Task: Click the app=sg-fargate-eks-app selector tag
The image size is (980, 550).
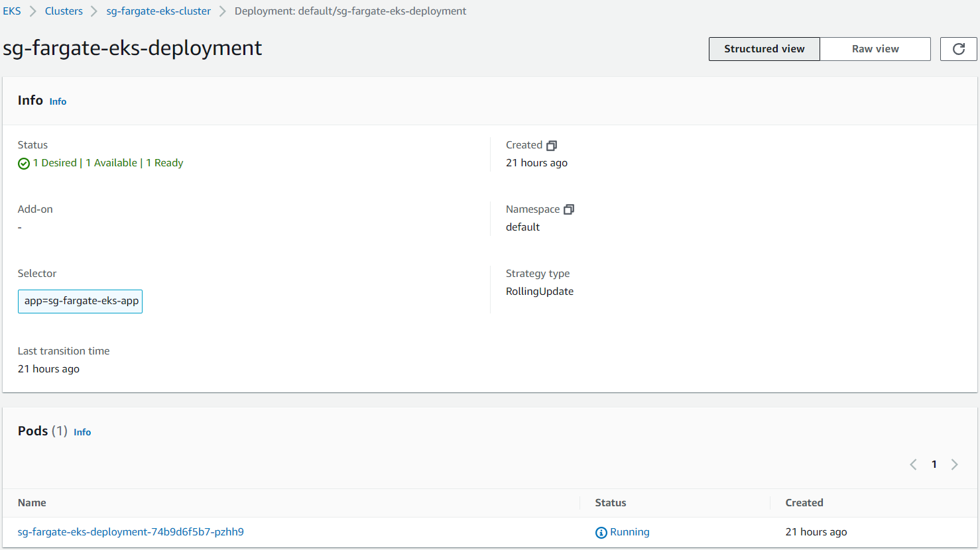Action: [80, 302]
